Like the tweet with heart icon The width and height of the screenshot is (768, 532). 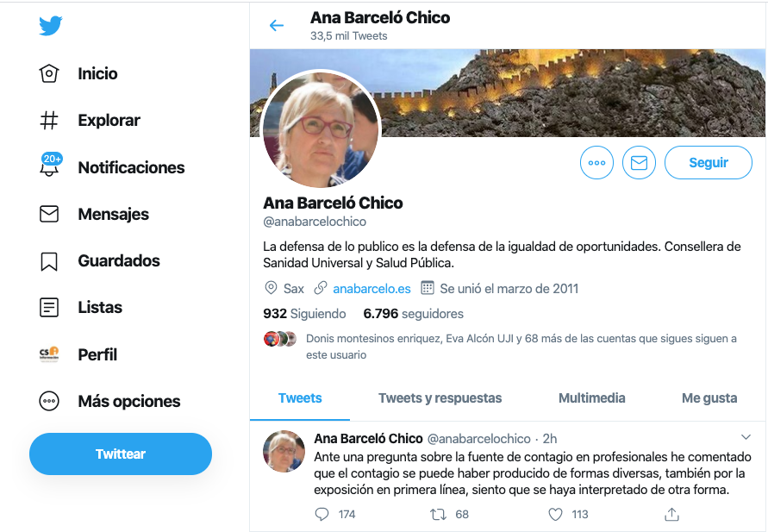[x=555, y=514]
